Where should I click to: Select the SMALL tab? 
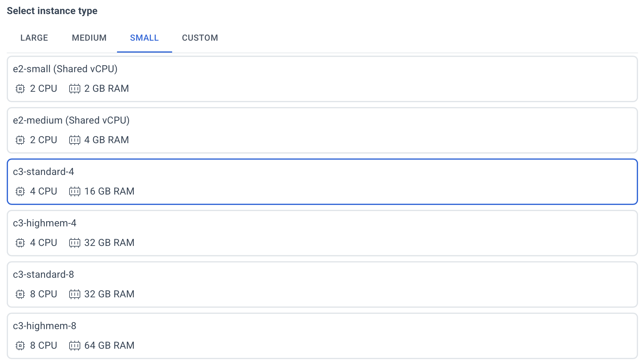pyautogui.click(x=144, y=38)
